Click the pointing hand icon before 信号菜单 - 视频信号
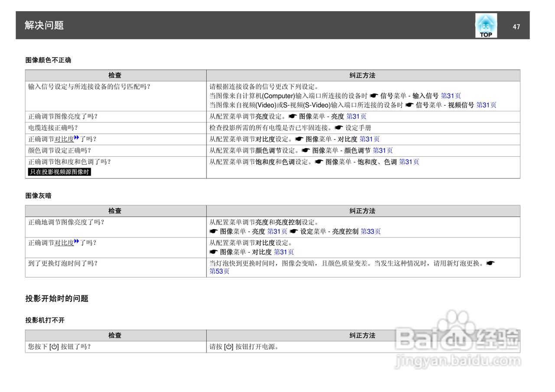Screen dimensions: 555x392 click(x=409, y=105)
